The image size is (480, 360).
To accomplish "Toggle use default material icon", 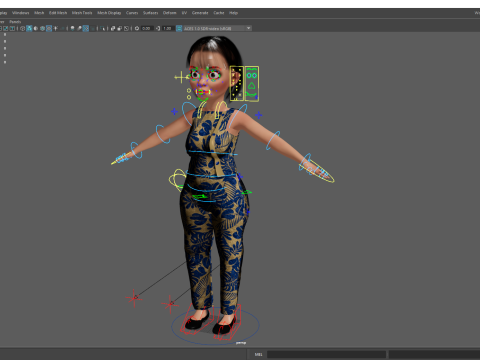I will point(36,28).
